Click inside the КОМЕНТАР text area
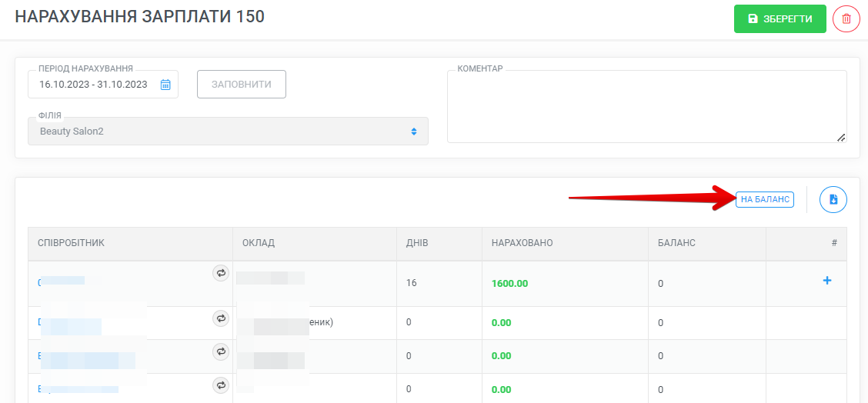Image resolution: width=868 pixels, height=403 pixels. tap(647, 106)
